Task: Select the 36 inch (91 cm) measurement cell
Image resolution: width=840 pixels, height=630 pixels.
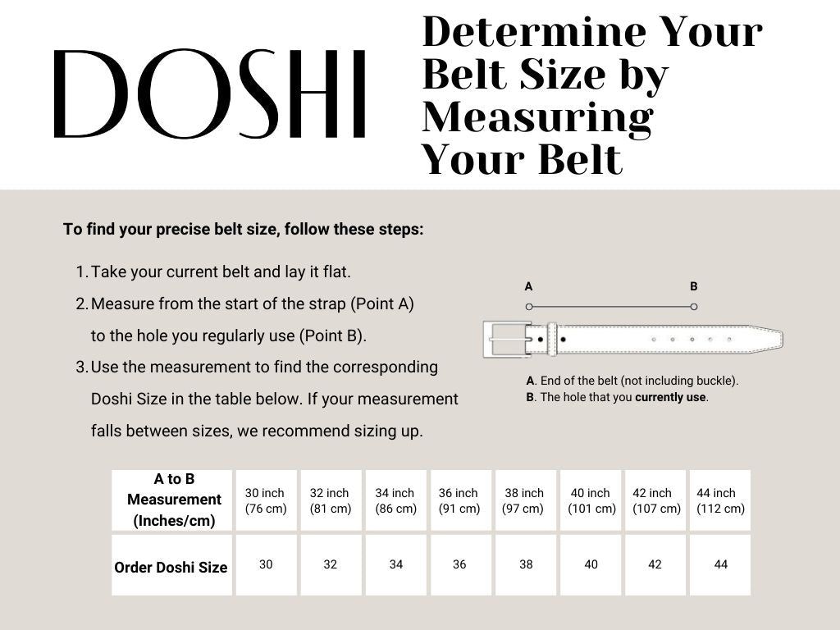Action: [459, 500]
